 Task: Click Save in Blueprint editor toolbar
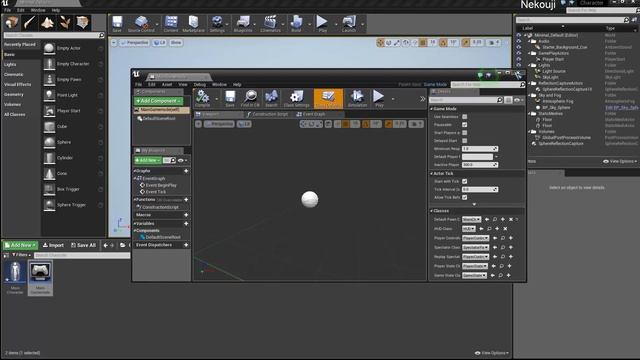(230, 99)
